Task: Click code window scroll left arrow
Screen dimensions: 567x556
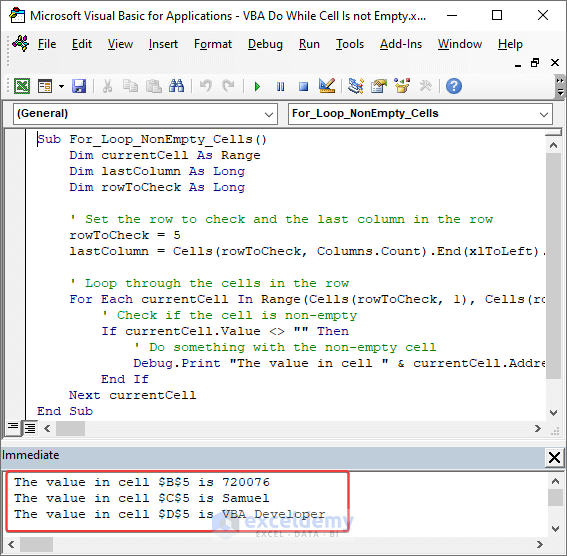Action: coord(47,429)
